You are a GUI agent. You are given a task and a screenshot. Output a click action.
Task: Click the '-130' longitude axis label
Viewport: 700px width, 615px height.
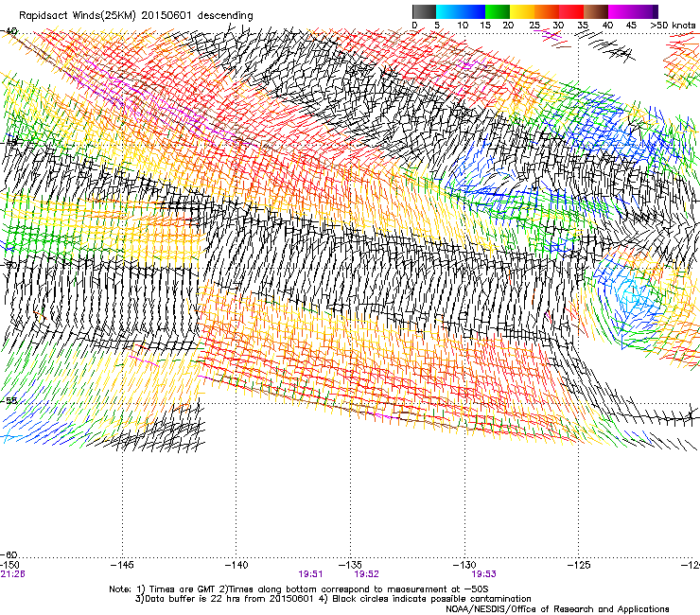pyautogui.click(x=464, y=565)
